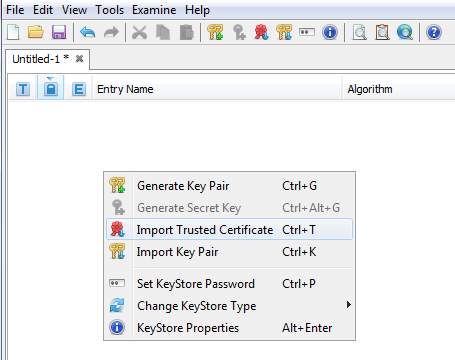Click the Paste toolbar icon
455x360 pixels.
[x=187, y=32]
